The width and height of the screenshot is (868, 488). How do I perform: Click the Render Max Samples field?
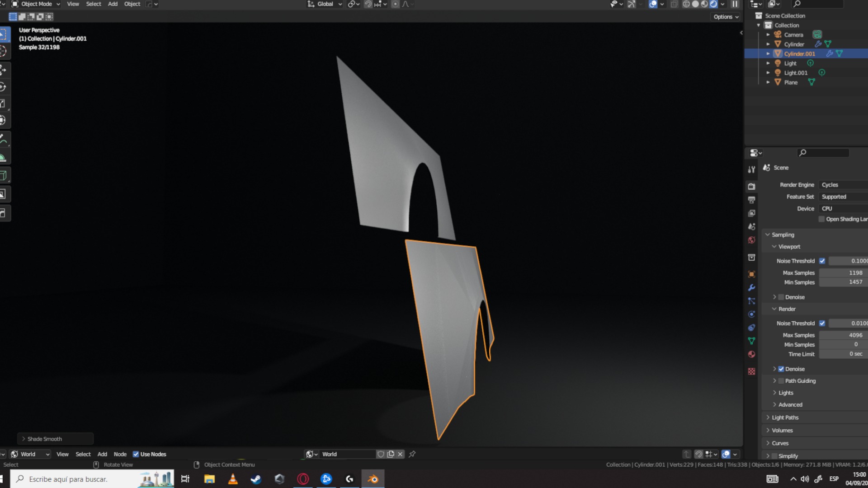point(843,335)
